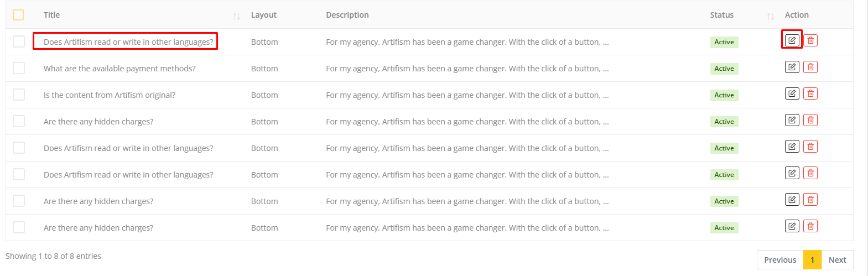Check the 'content from Artifism original' row checkbox

pyautogui.click(x=19, y=95)
